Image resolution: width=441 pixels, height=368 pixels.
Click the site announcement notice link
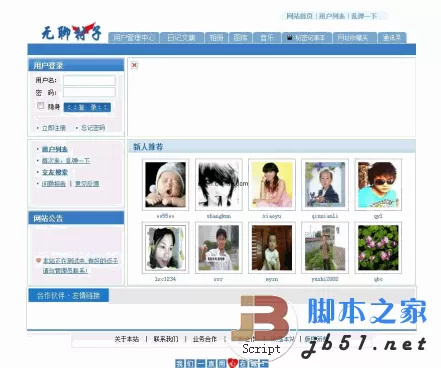pyautogui.click(x=80, y=266)
